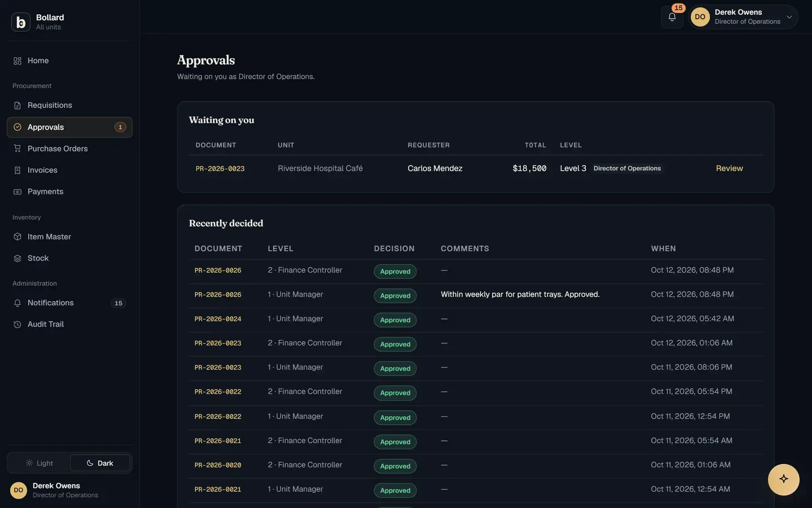This screenshot has height=508, width=812.
Task: Click the Requisitions document icon
Action: (x=17, y=105)
